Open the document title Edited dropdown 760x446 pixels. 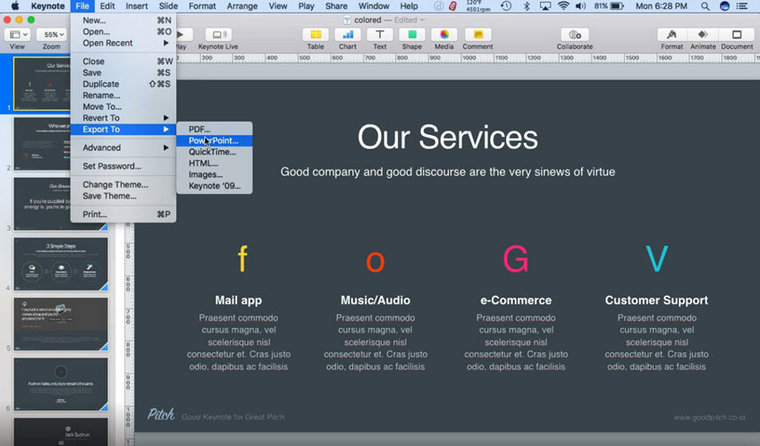coord(409,20)
